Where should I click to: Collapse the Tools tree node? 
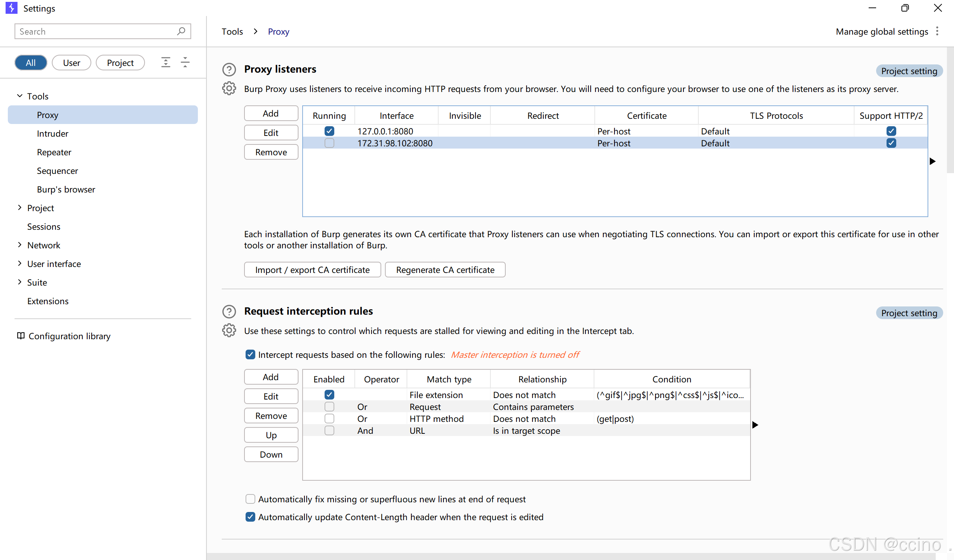pos(20,96)
